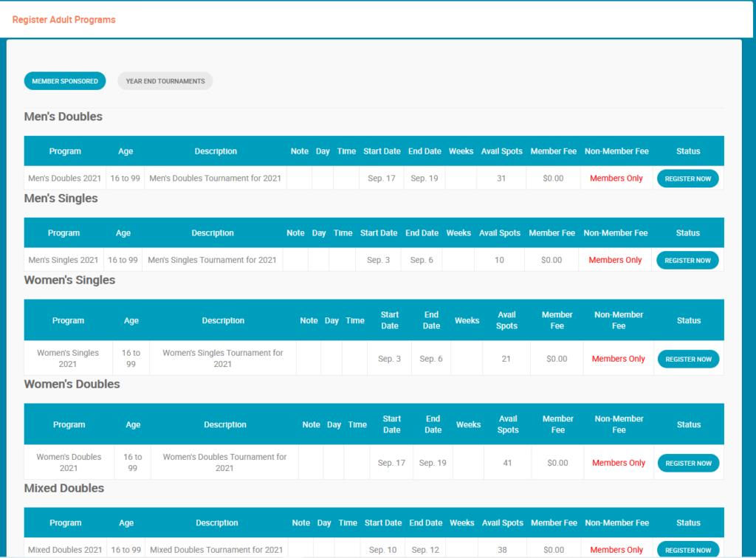The height and width of the screenshot is (558, 756).
Task: Click the 38 available spots value
Action: click(502, 550)
